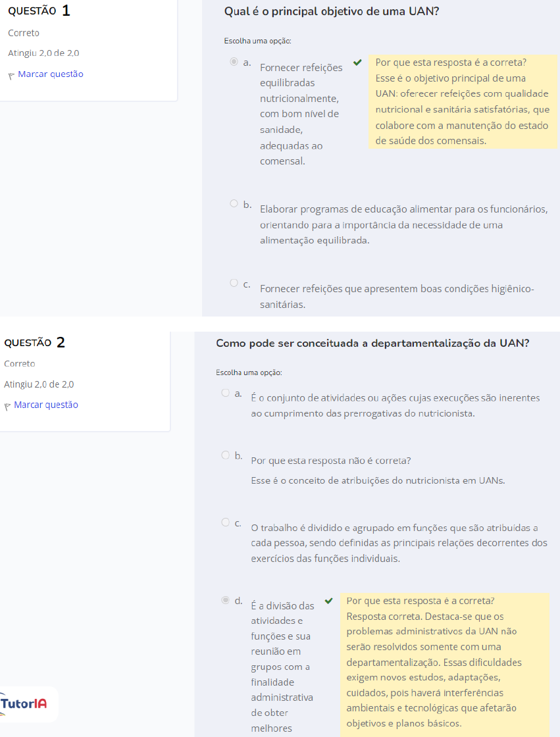Select radio option d in Questão 2
The height and width of the screenshot is (737, 560).
[x=225, y=600]
